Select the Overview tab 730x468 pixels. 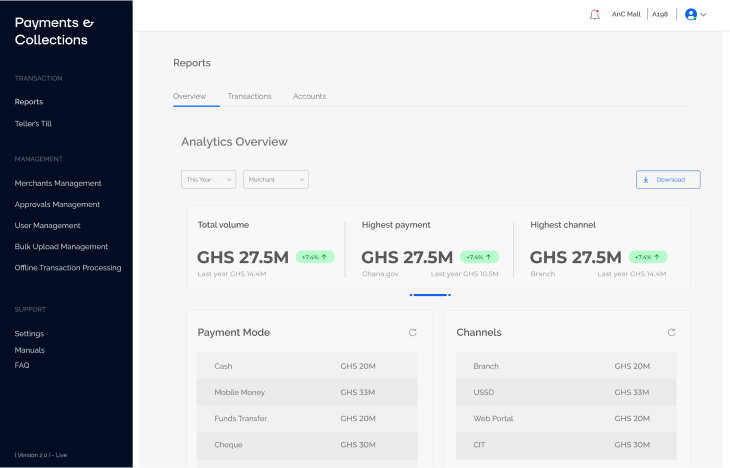(x=189, y=96)
